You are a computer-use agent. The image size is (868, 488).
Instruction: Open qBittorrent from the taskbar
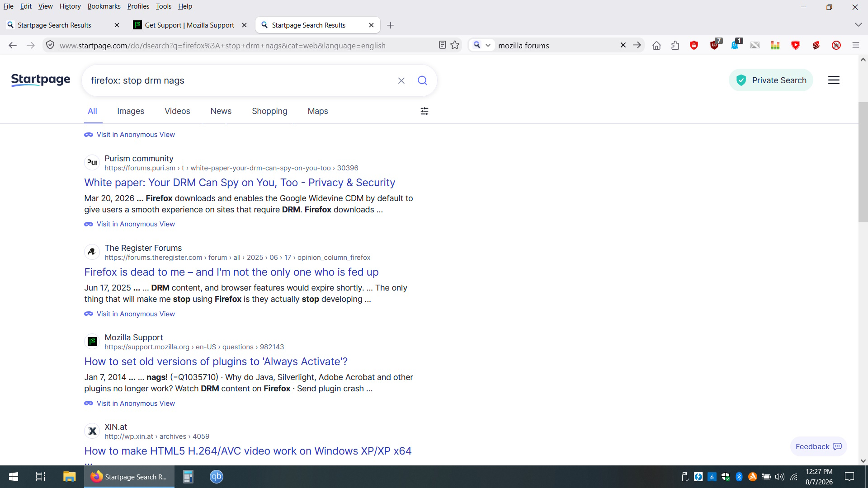217,477
